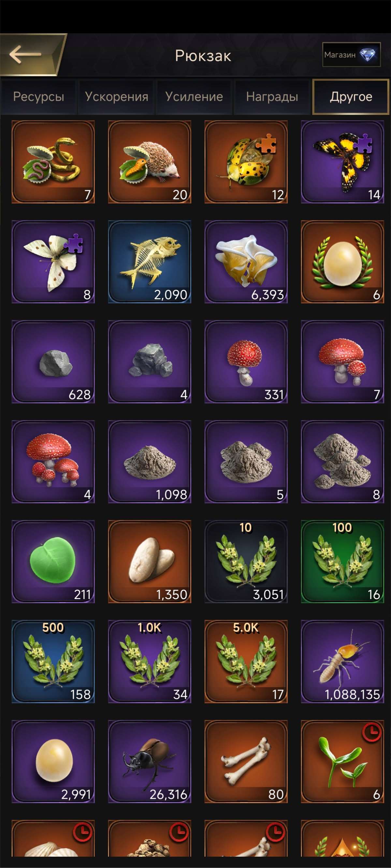Switch to the Ресурсы tab
This screenshot has height=868, width=391.
(x=38, y=97)
